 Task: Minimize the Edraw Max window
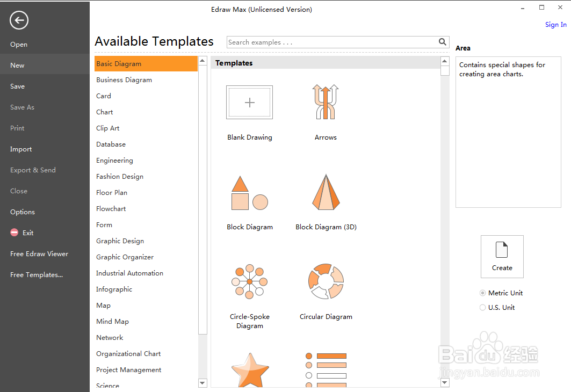[523, 8]
